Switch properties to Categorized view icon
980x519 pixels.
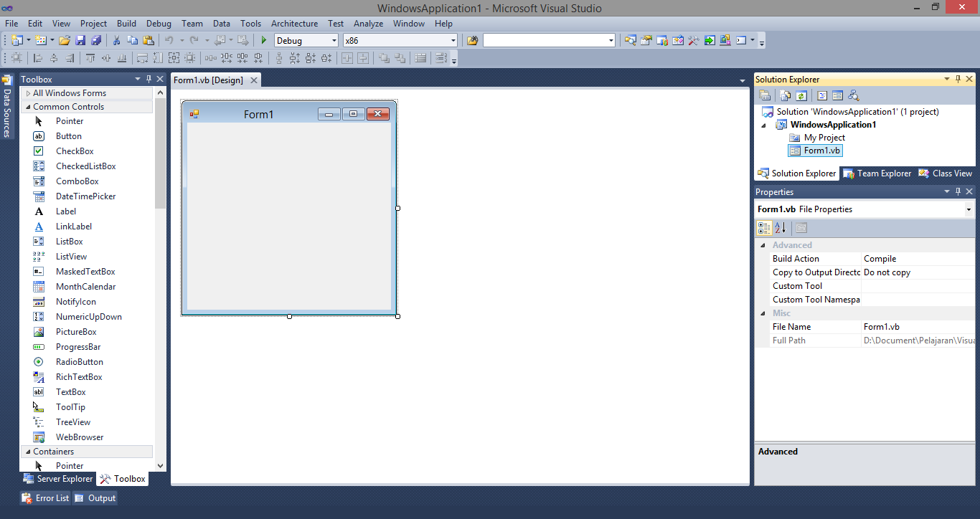click(x=765, y=228)
